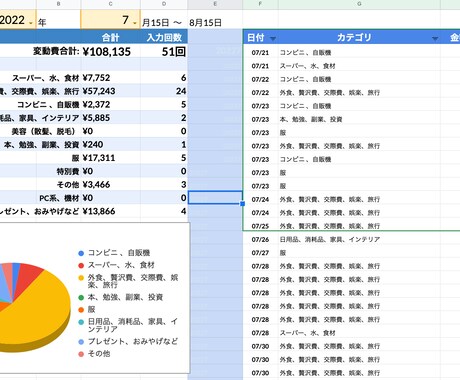Click the PC系、機材 label cell
The image size is (460, 380).
coord(59,198)
